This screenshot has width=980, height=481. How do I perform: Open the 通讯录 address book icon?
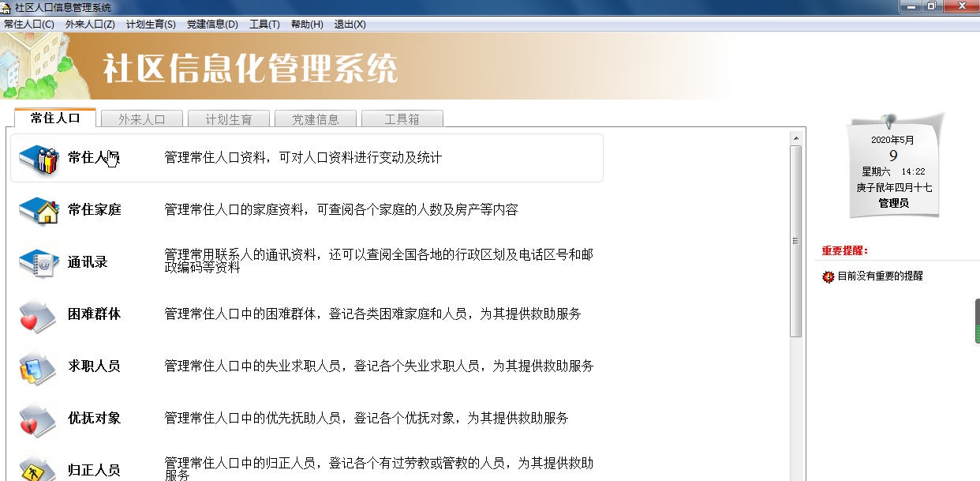[x=38, y=262]
